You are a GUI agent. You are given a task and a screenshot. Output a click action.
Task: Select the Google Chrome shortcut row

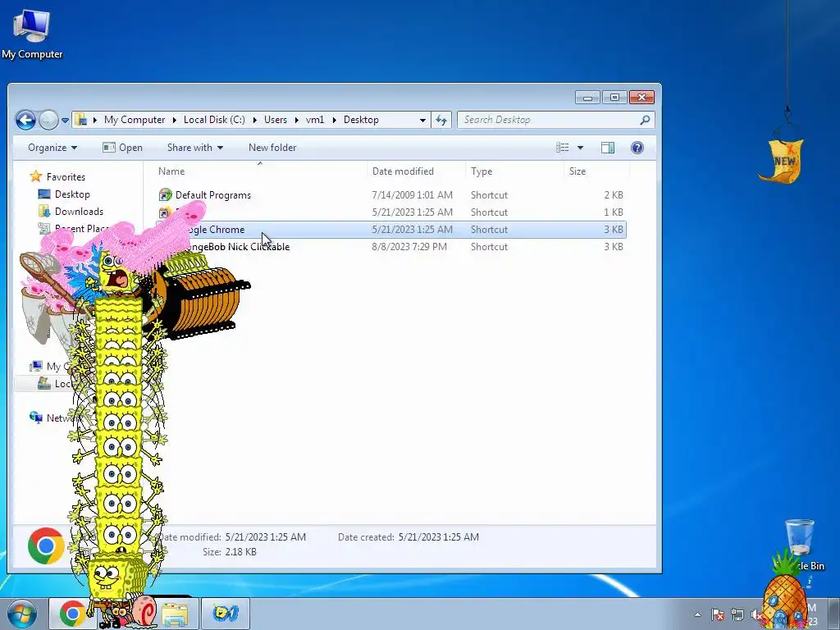(391, 230)
